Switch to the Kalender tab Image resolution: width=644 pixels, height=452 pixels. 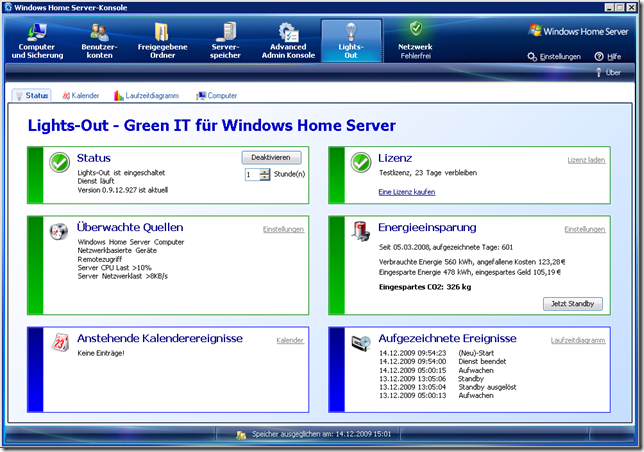point(81,96)
